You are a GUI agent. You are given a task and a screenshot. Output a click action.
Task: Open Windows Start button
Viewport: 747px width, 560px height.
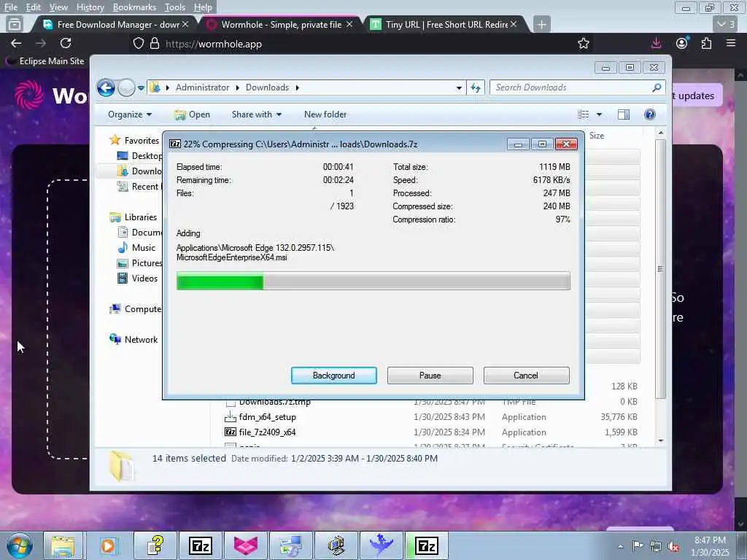point(19,545)
